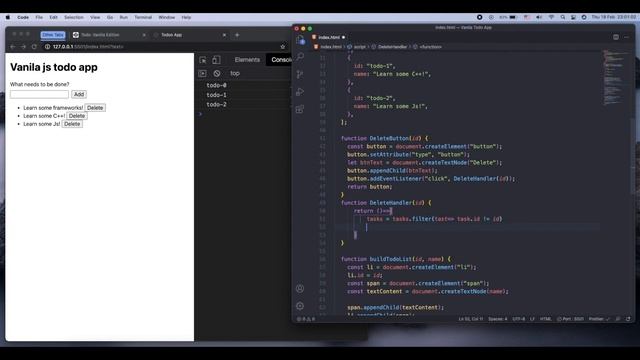
Task: View site information icon in address bar
Action: click(x=47, y=47)
